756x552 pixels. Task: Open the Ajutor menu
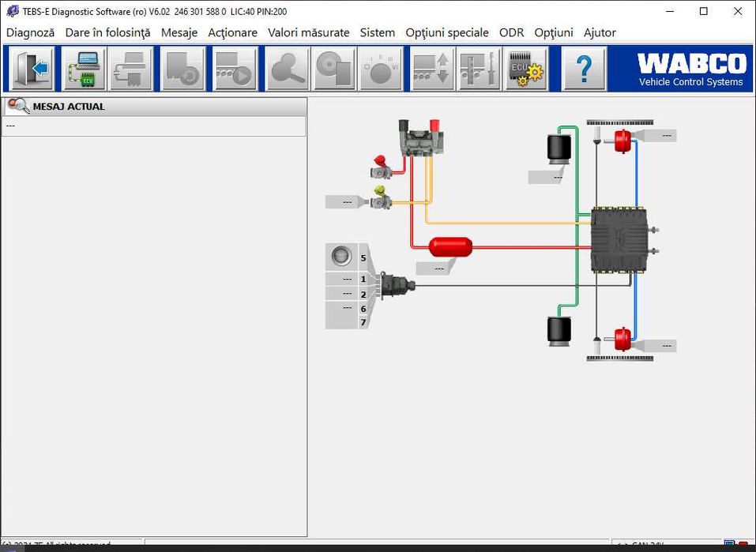[600, 33]
